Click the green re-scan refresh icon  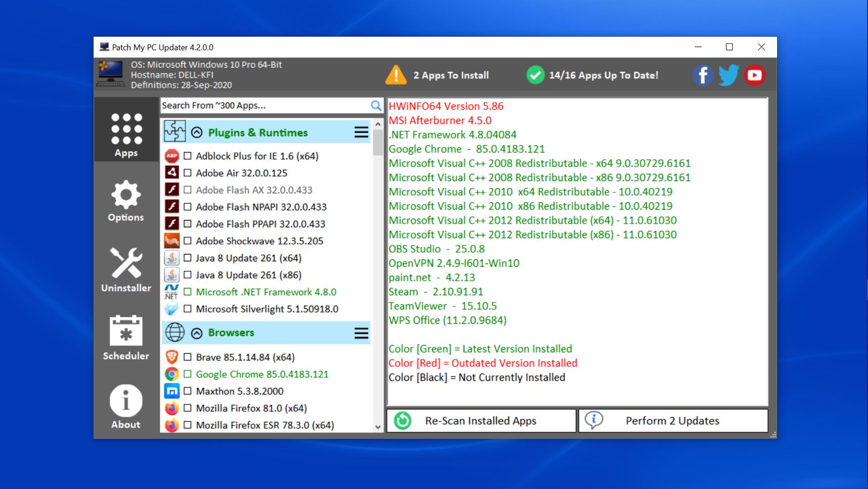pos(403,420)
